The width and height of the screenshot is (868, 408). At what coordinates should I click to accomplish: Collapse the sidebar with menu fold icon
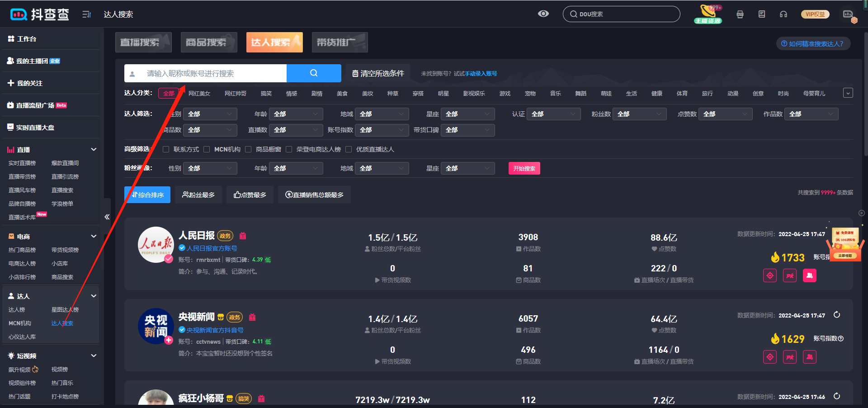point(87,14)
